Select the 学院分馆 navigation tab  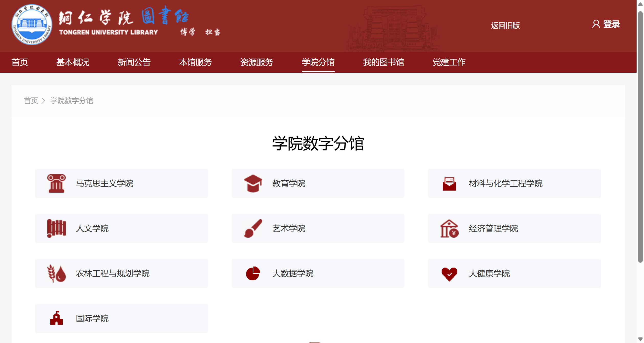[x=318, y=62]
